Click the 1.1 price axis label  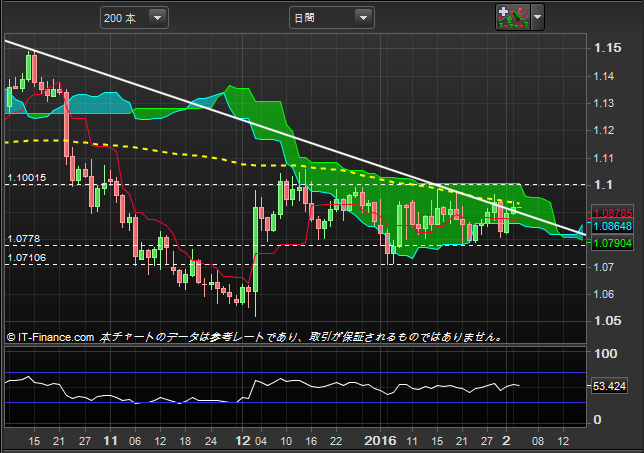pyautogui.click(x=603, y=185)
